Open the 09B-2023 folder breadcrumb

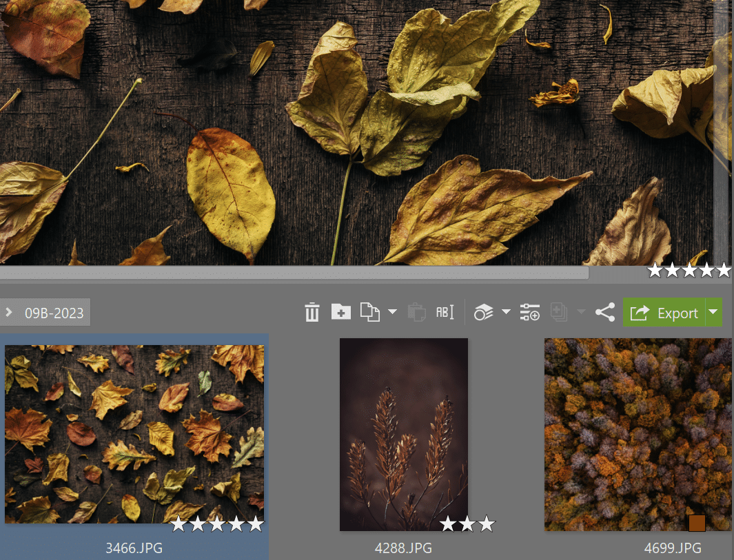pos(54,313)
